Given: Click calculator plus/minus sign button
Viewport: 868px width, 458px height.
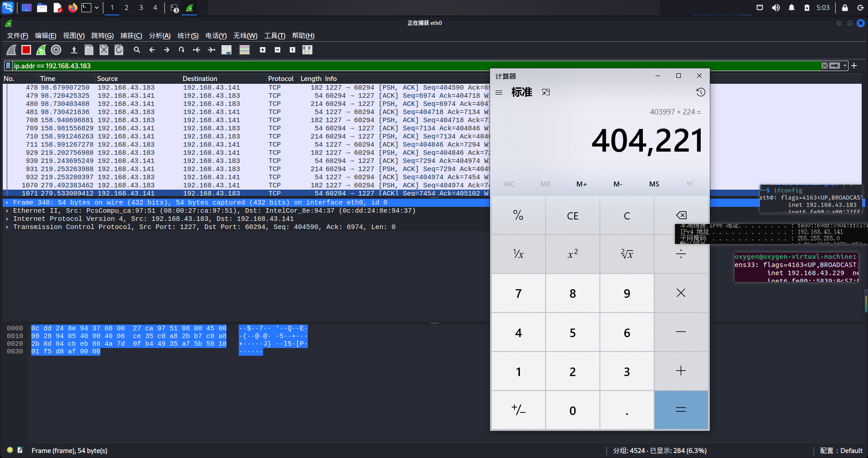Looking at the screenshot, I should (x=519, y=410).
